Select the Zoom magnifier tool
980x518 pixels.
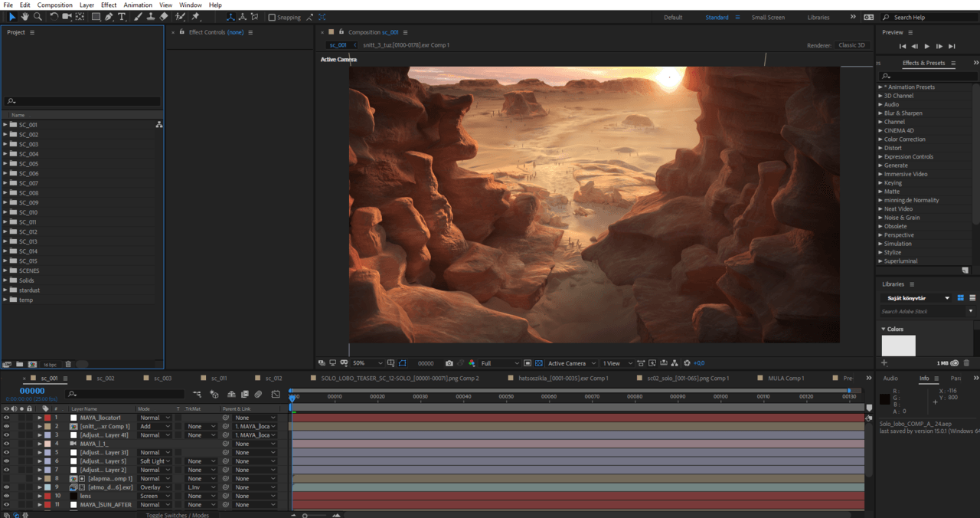tap(38, 17)
